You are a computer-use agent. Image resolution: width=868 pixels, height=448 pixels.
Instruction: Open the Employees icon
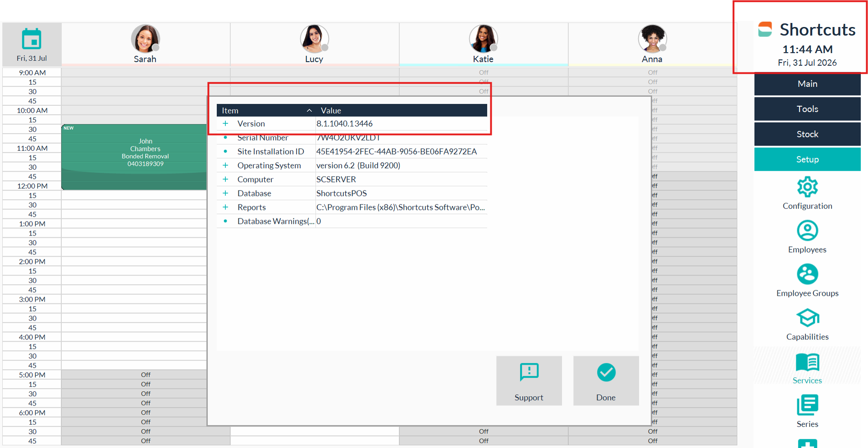pyautogui.click(x=807, y=231)
